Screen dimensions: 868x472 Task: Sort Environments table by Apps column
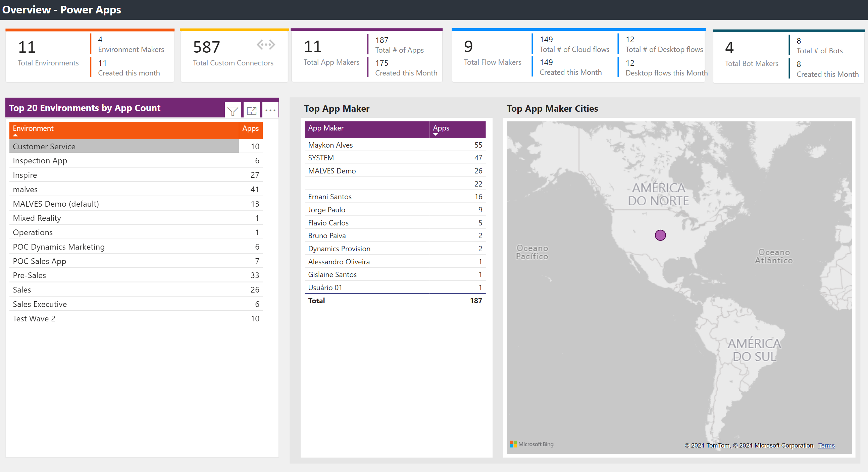tap(250, 128)
